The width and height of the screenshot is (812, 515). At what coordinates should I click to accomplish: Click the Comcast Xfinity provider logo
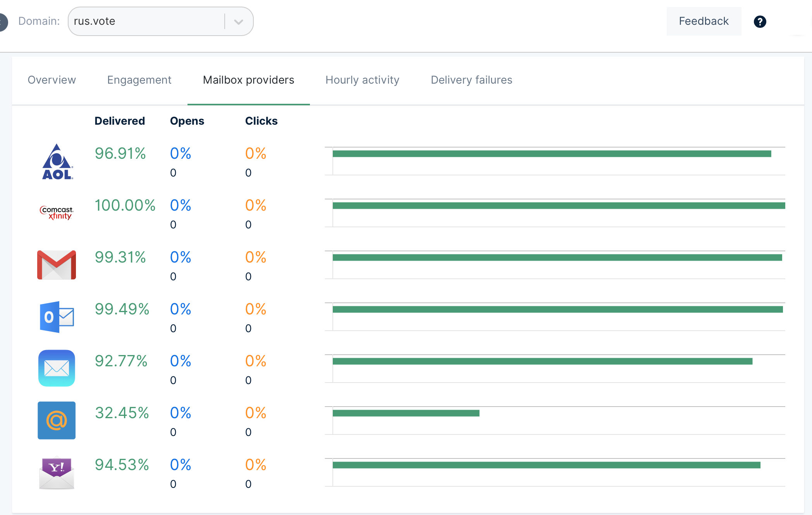pyautogui.click(x=57, y=213)
